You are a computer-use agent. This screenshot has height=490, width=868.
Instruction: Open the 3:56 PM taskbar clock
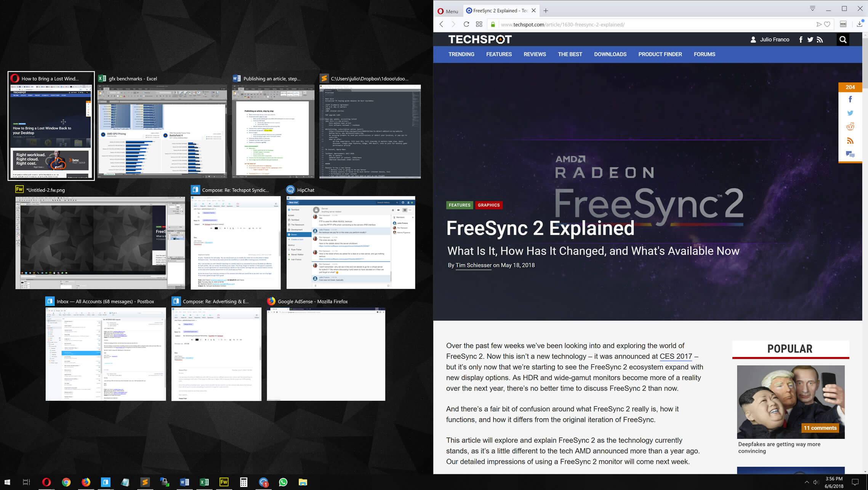click(x=834, y=482)
